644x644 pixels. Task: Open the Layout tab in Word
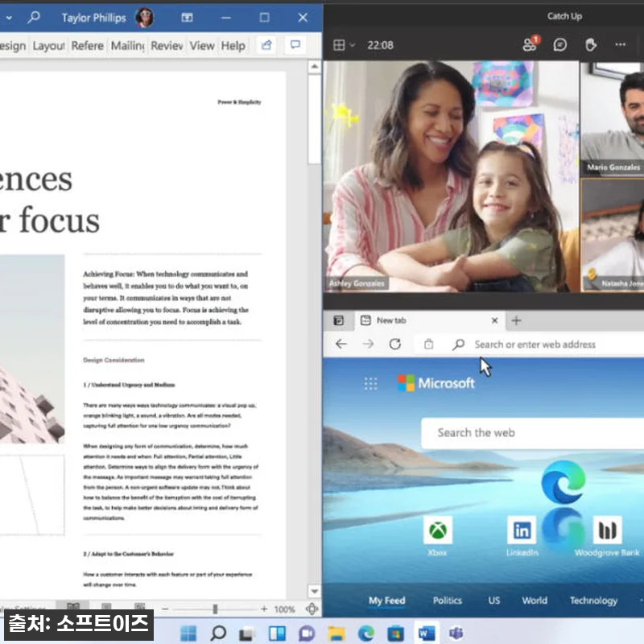pos(48,46)
